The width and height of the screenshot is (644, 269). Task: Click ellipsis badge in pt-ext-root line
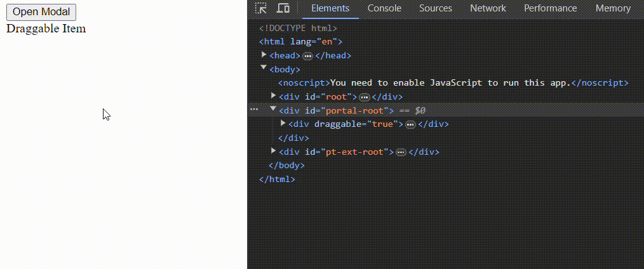click(x=401, y=152)
